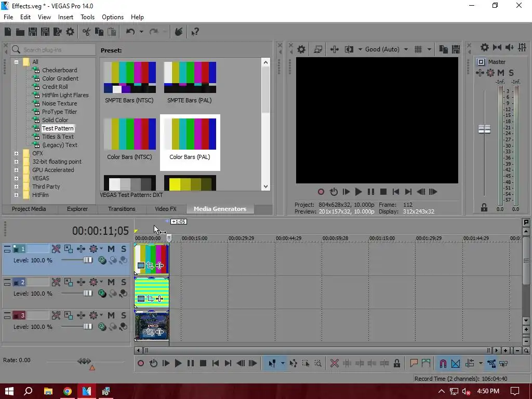Select the Envelope Edit tool
The height and width of the screenshot is (399, 532).
click(293, 363)
